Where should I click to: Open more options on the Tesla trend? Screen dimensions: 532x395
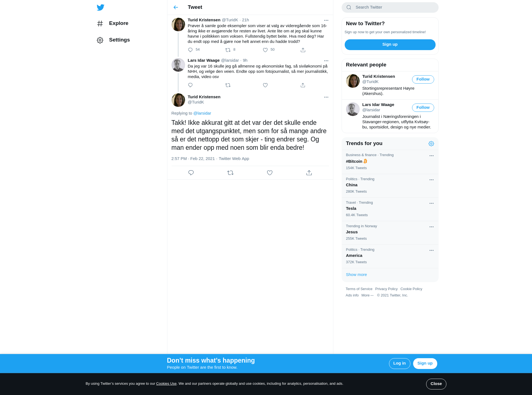(x=431, y=203)
